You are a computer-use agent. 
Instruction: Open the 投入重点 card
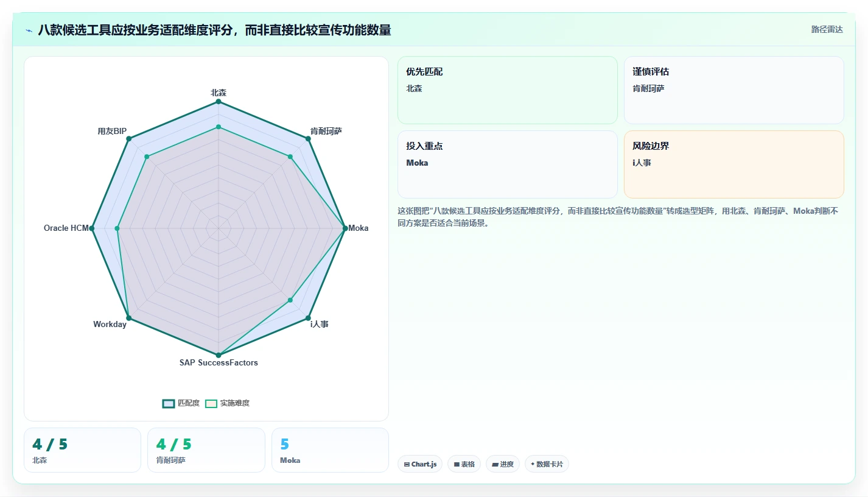(x=508, y=164)
